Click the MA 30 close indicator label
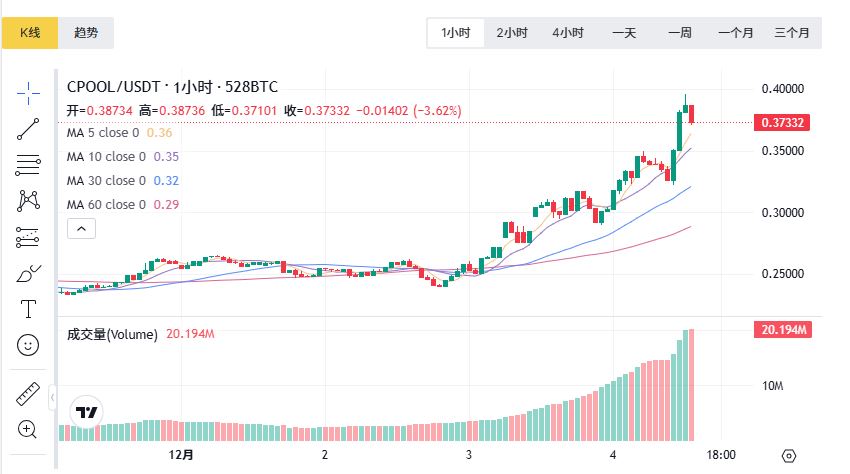850x474 pixels. pos(106,181)
